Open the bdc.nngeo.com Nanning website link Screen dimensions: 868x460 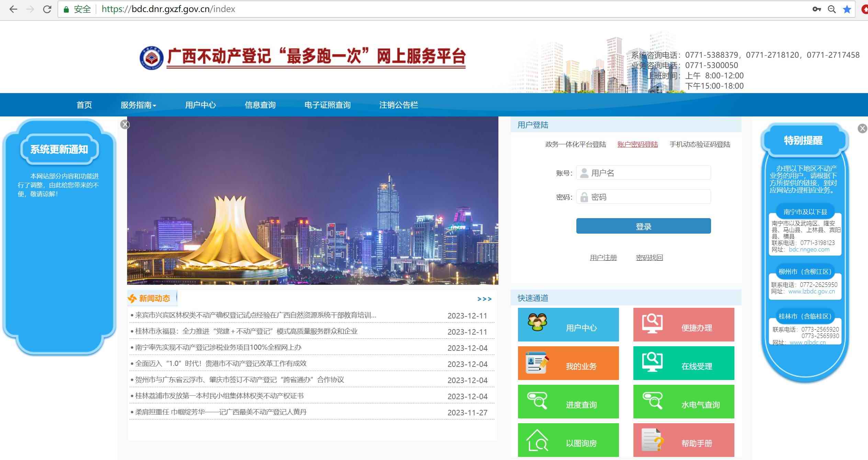pyautogui.click(x=809, y=250)
